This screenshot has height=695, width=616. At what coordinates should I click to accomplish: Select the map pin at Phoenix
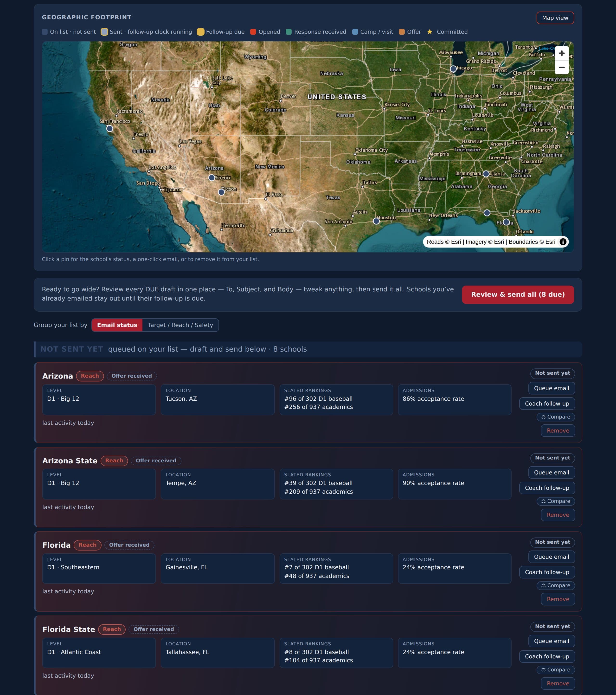coord(212,177)
